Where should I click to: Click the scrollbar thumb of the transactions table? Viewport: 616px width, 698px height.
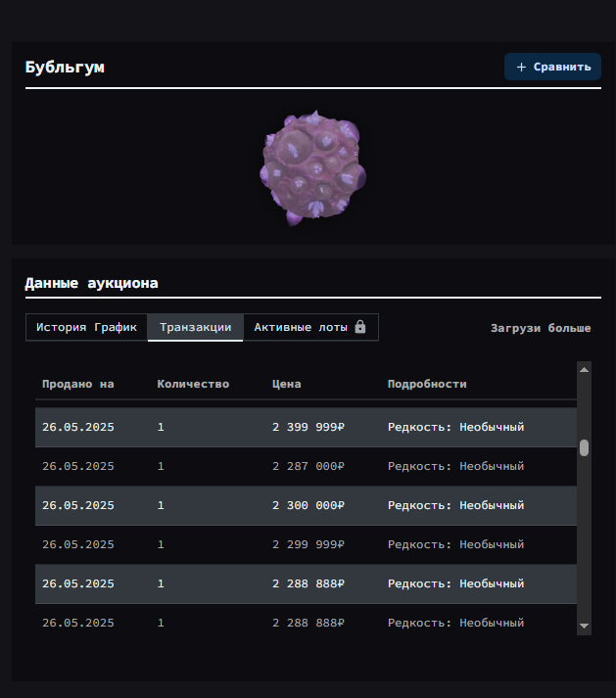pos(584,447)
